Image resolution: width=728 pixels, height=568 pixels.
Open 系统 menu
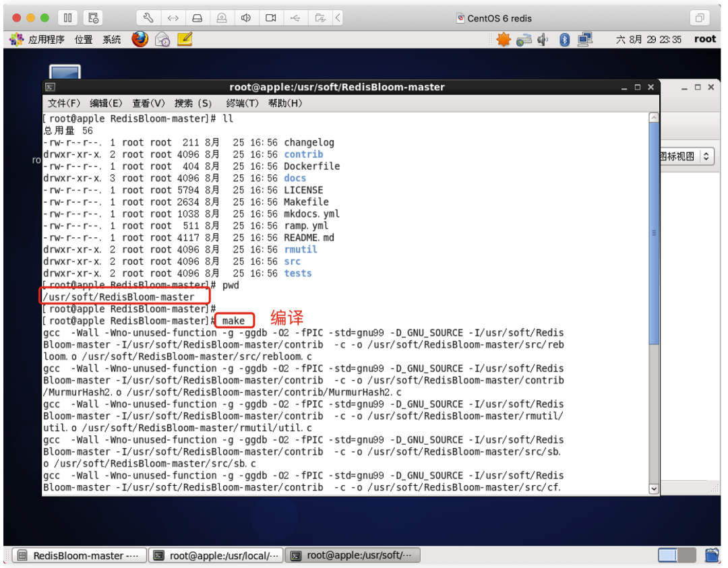(x=111, y=40)
